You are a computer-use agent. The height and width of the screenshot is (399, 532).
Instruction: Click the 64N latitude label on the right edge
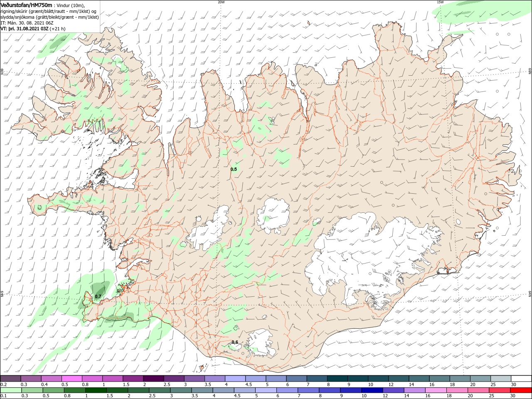(x=530, y=293)
